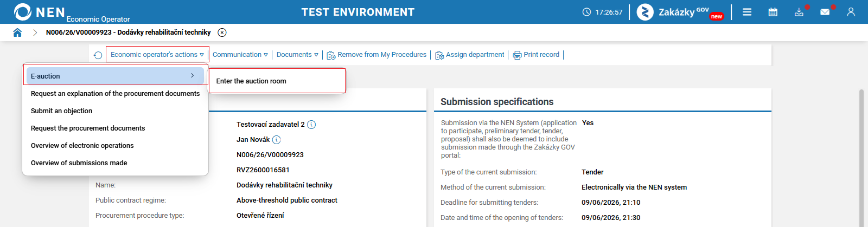Expand the Documents dropdown

tap(297, 55)
